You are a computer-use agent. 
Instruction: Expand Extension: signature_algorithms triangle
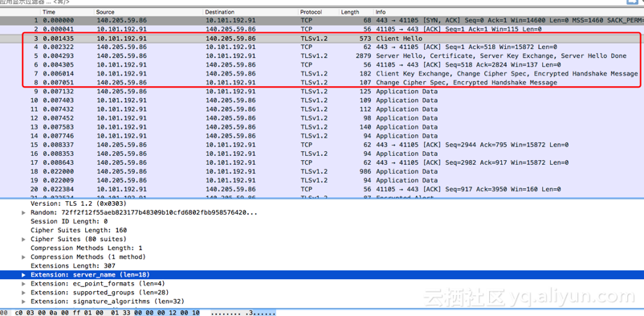[x=23, y=302]
